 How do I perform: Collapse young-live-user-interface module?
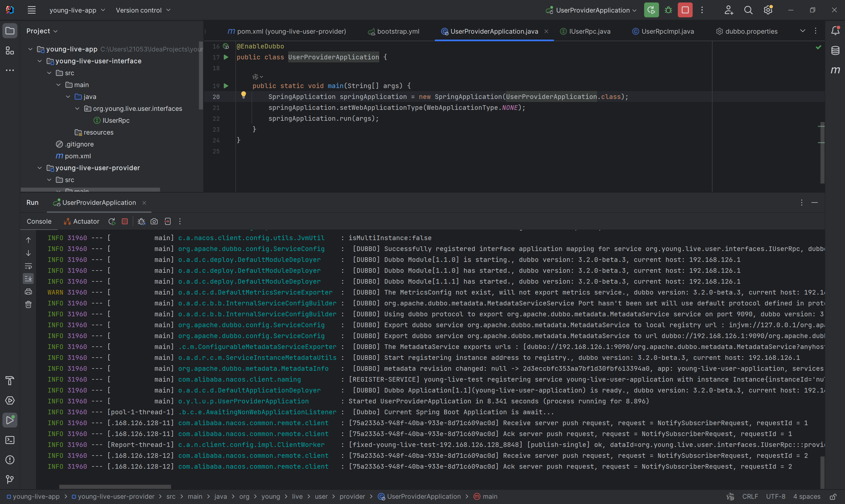pyautogui.click(x=40, y=61)
